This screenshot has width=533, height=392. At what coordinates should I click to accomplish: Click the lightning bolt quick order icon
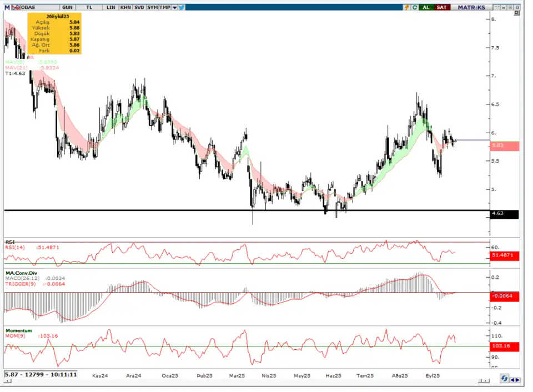(407, 7)
